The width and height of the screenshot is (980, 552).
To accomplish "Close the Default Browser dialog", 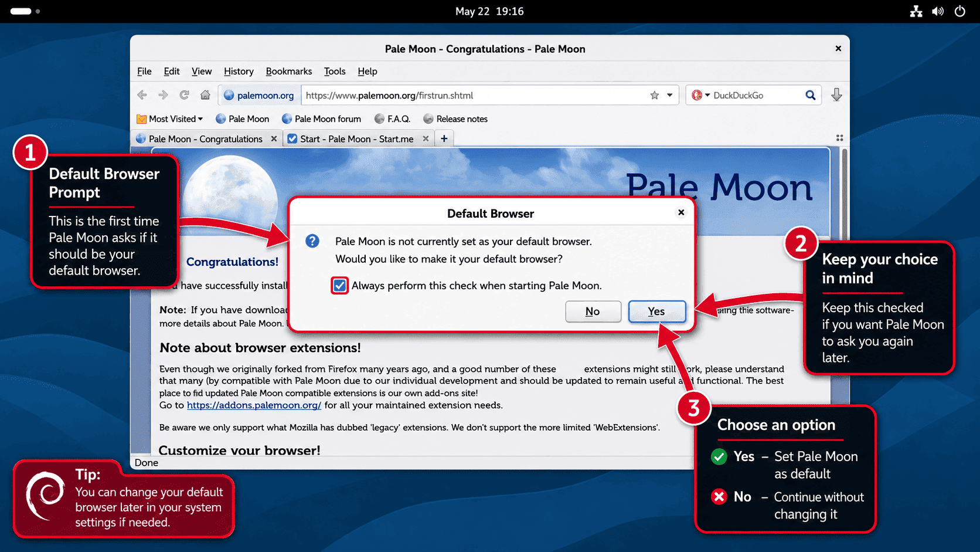I will [681, 212].
